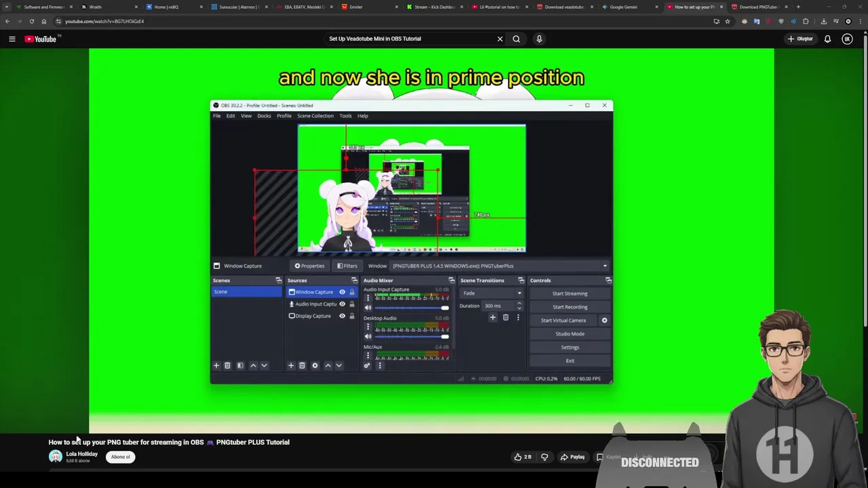Subscribe with the Abone ol button
Viewport: 868px width, 488px height.
[121, 457]
